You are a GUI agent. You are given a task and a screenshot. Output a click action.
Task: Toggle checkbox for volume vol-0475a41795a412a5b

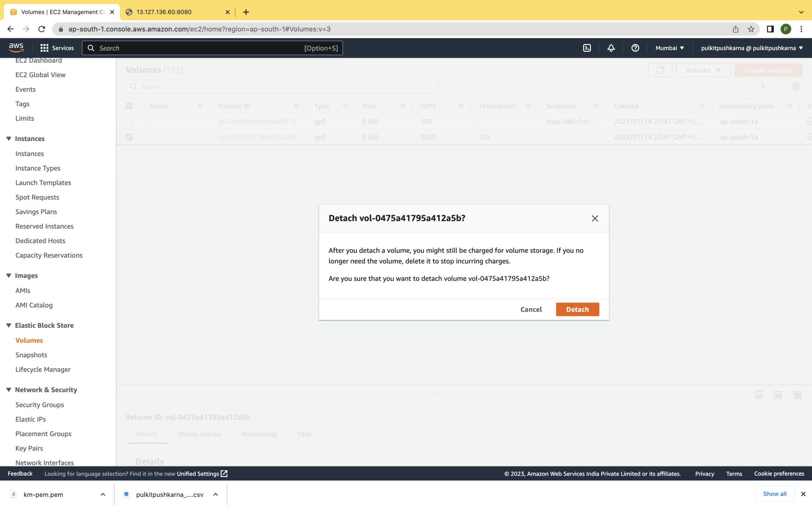[x=129, y=137]
